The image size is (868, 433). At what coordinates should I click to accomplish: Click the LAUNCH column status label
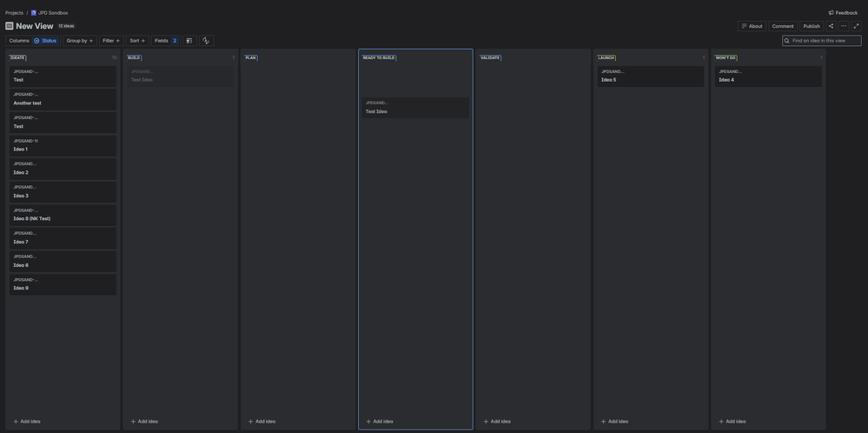(606, 57)
